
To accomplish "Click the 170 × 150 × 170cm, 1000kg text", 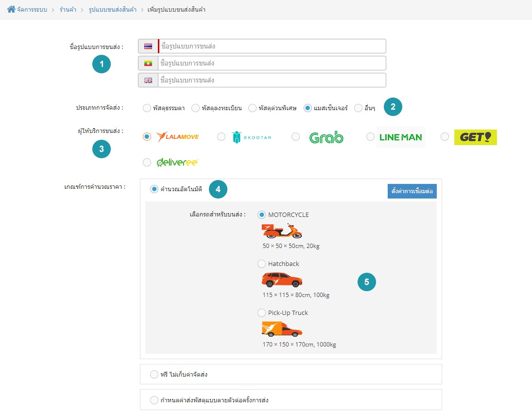I will pyautogui.click(x=299, y=344).
